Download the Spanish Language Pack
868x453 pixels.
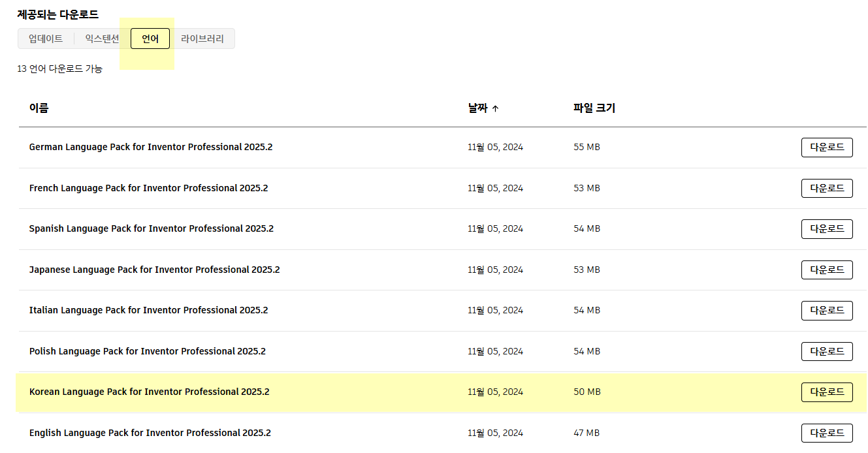(827, 229)
